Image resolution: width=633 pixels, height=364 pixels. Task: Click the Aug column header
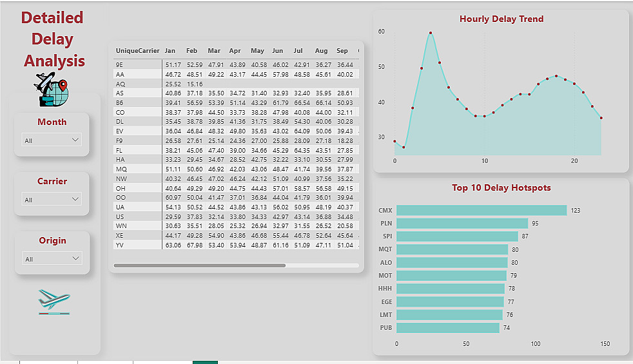tap(322, 51)
